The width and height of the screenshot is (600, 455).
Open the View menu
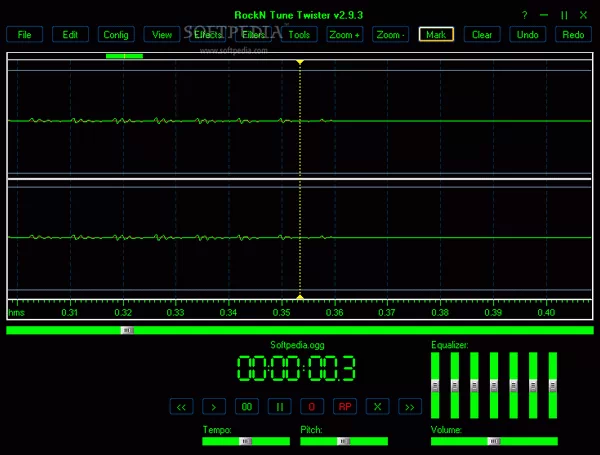162,34
